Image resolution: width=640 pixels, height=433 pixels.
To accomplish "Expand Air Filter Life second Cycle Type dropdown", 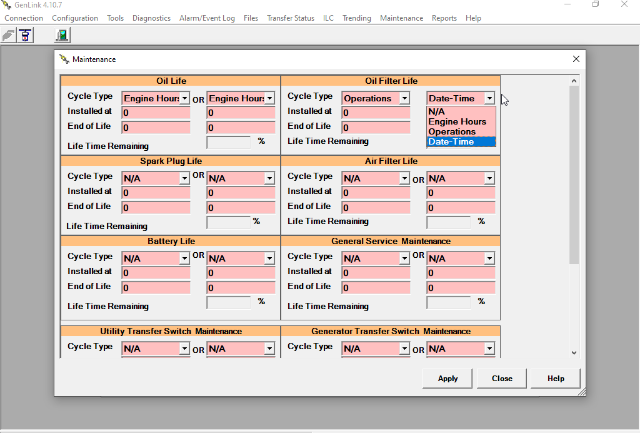I will pos(489,178).
